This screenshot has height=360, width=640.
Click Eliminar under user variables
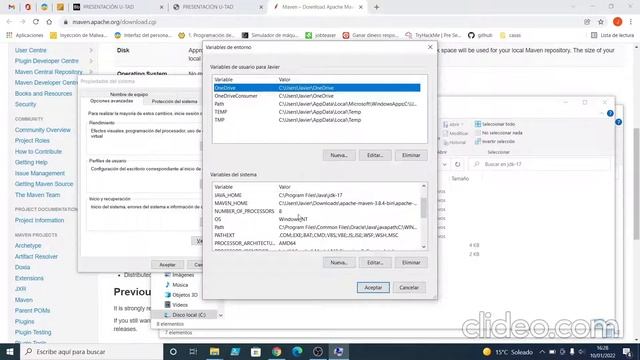pyautogui.click(x=411, y=156)
